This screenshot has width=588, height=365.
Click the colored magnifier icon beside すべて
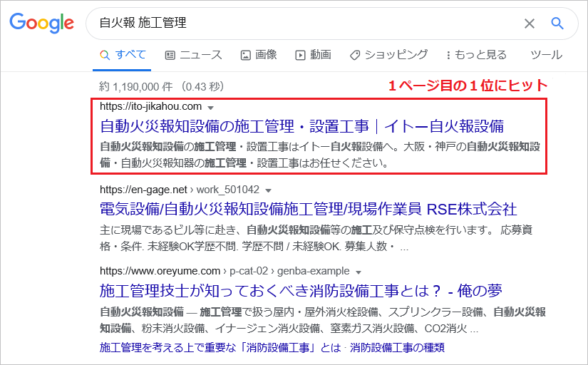(x=105, y=56)
